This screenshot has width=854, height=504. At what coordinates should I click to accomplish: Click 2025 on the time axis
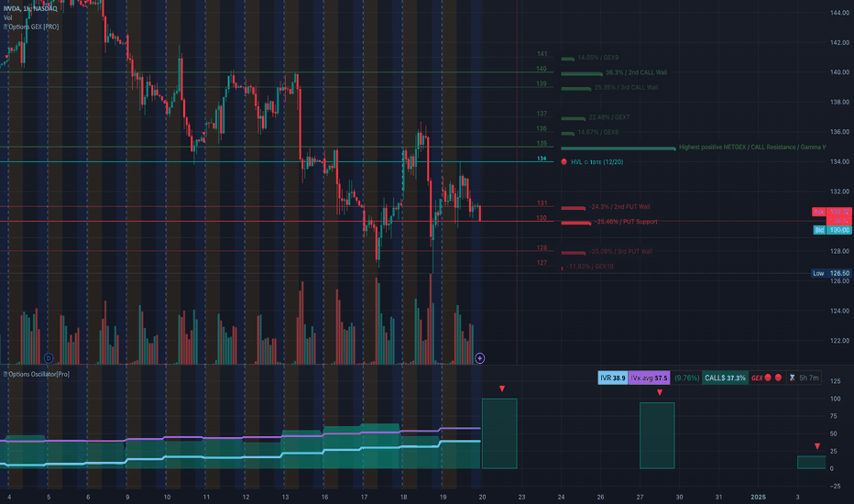(x=758, y=497)
